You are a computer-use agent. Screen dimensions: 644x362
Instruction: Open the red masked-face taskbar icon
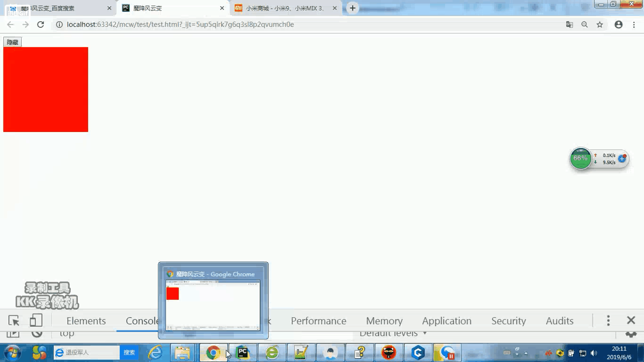pyautogui.click(x=389, y=353)
